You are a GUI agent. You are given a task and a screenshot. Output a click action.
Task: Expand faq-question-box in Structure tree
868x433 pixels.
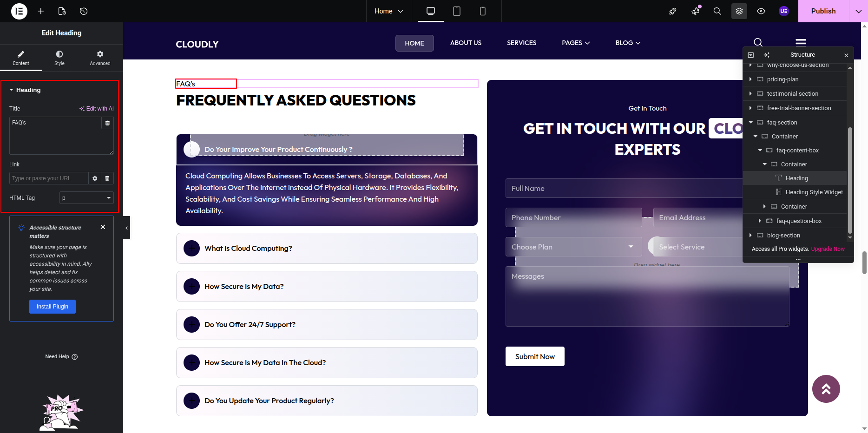coord(760,221)
